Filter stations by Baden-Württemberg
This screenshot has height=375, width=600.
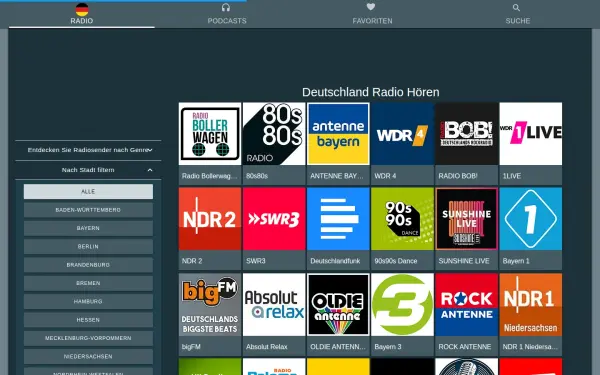click(88, 210)
